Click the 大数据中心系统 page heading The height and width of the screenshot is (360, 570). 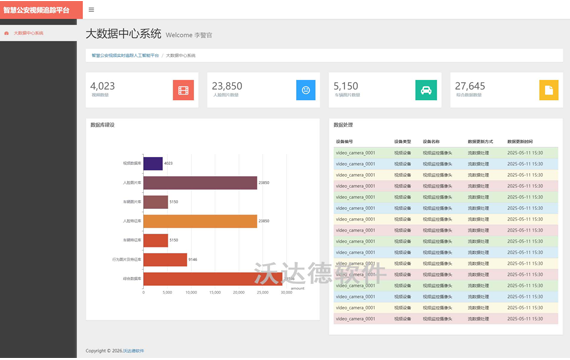tap(124, 33)
